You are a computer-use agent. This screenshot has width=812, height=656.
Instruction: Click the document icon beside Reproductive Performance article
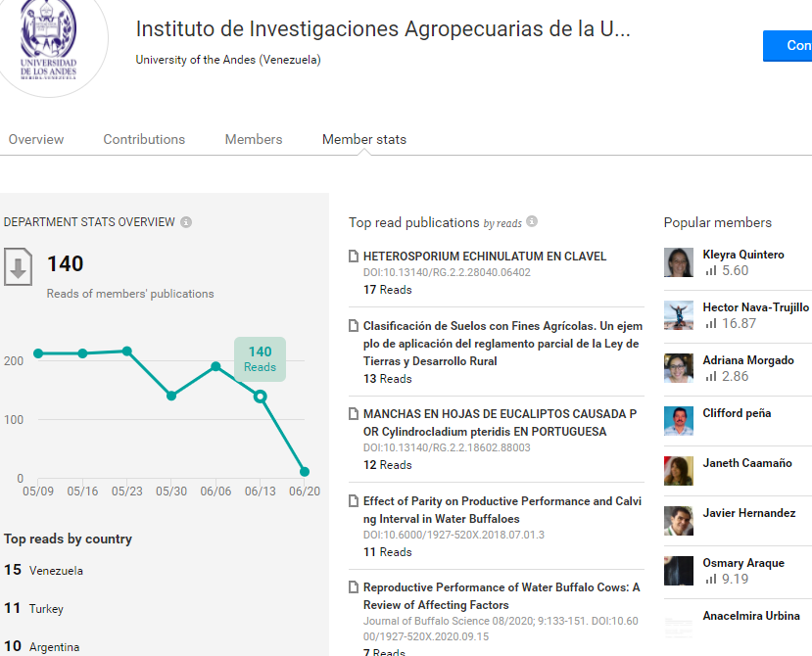point(354,587)
